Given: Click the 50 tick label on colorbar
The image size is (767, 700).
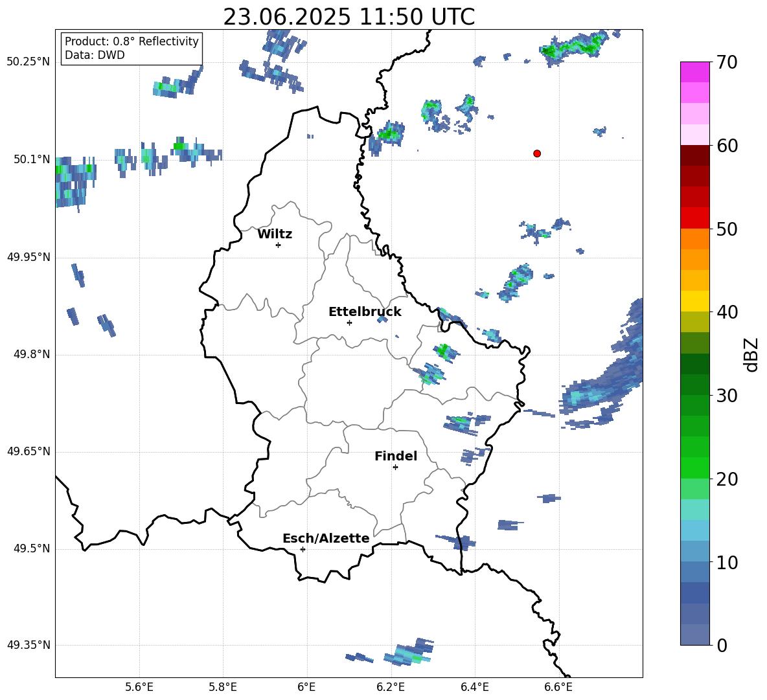Looking at the screenshot, I should coord(727,229).
